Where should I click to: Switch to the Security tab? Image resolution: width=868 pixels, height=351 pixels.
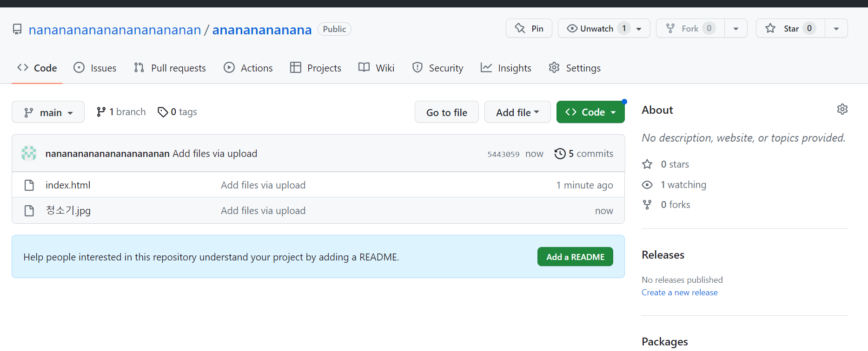point(437,68)
